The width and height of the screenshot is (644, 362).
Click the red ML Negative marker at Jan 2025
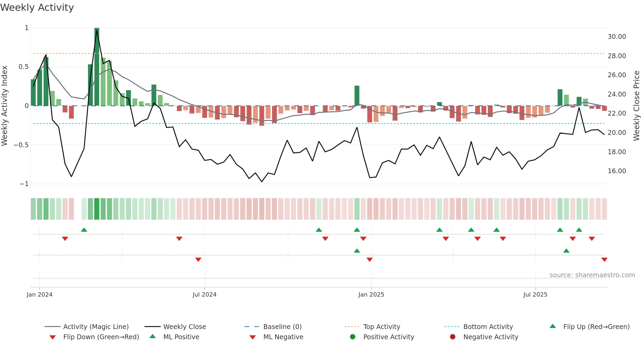pos(369,260)
